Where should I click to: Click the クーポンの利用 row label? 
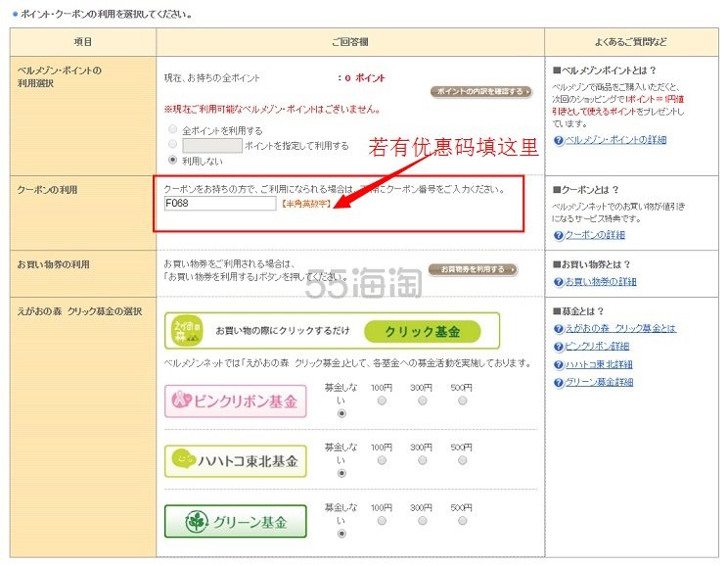click(x=47, y=190)
